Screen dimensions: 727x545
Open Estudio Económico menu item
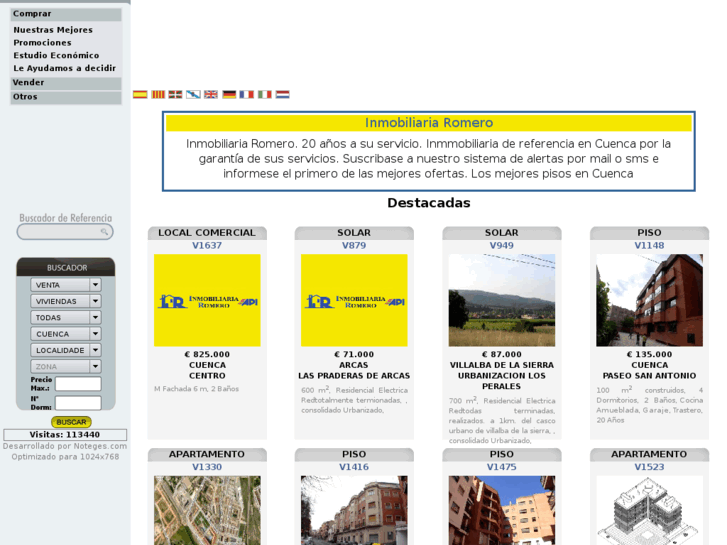tap(56, 55)
